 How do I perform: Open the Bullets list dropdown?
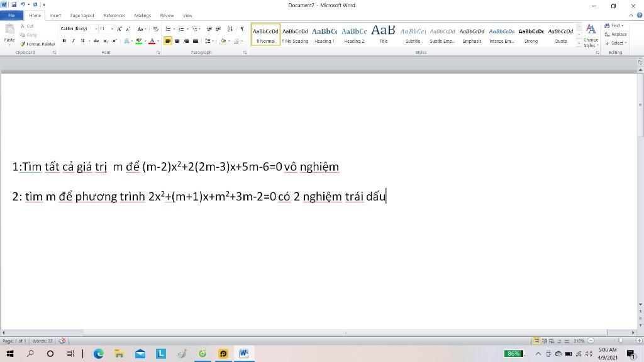(174, 29)
